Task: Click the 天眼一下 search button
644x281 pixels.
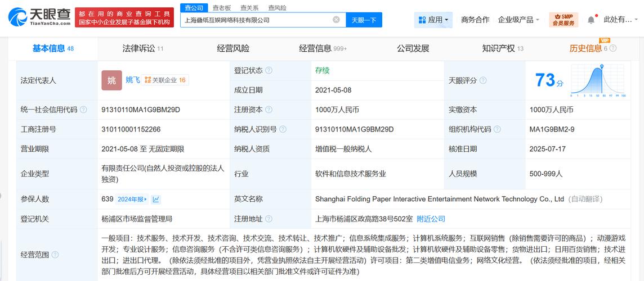Action: [x=364, y=20]
